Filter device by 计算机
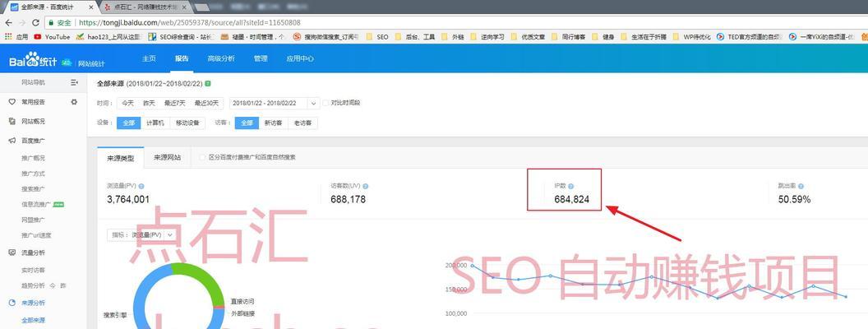868x329 pixels. pos(155,123)
